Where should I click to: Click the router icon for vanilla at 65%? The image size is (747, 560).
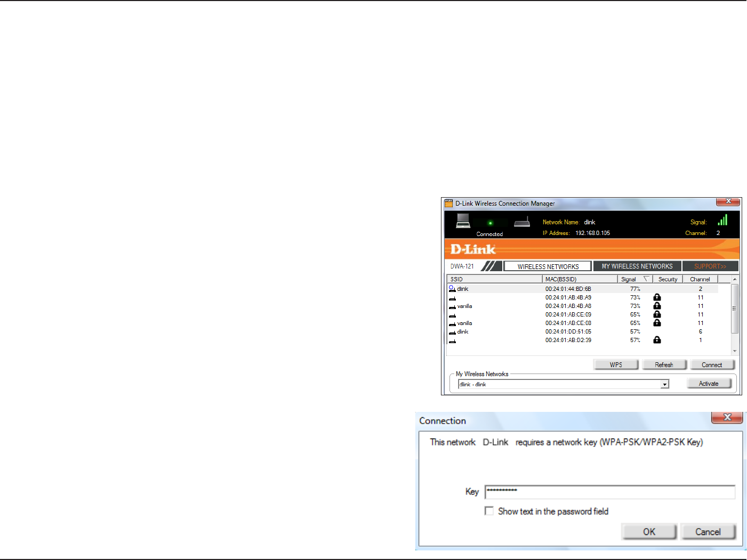(452, 324)
